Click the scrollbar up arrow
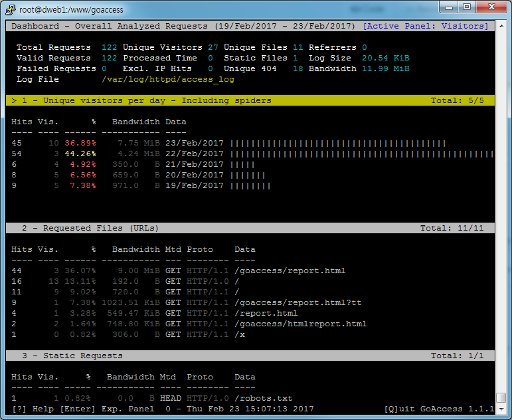The height and width of the screenshot is (420, 512). (501, 25)
